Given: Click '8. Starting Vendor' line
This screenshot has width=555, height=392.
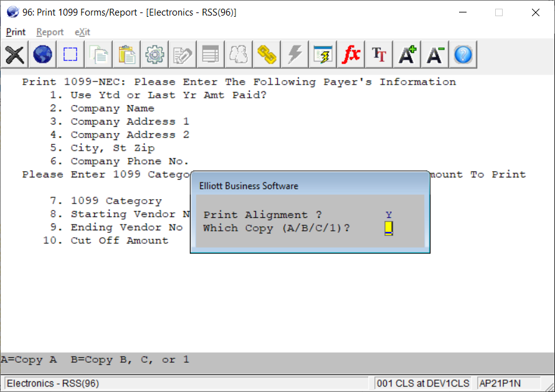Looking at the screenshot, I should coord(120,214).
